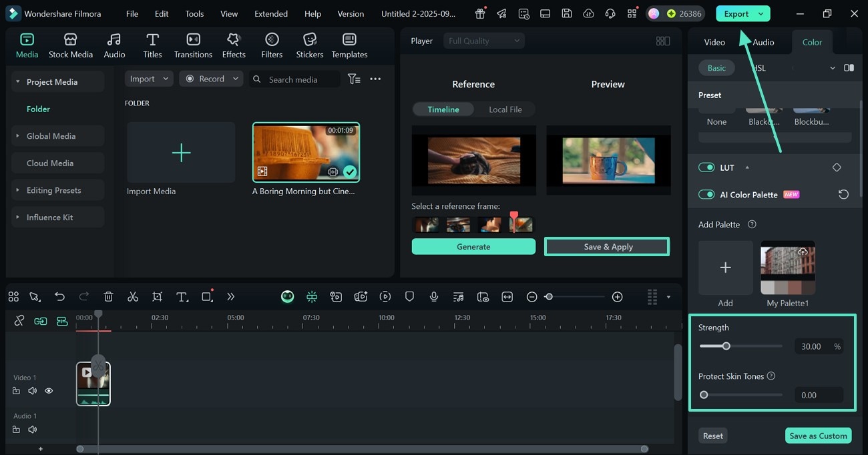Toggle the LUT switch
Viewport: 868px width, 455px height.
[706, 167]
